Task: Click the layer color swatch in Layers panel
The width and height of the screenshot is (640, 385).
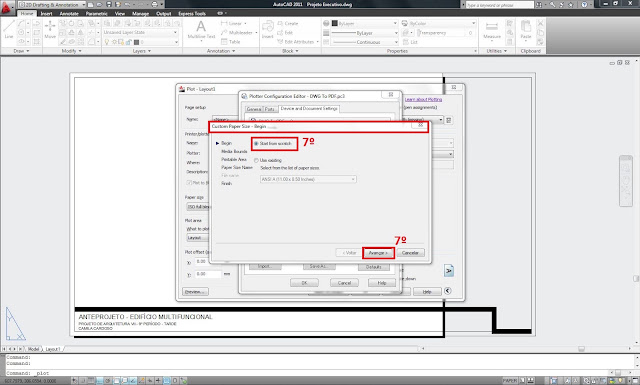Action: [137, 42]
